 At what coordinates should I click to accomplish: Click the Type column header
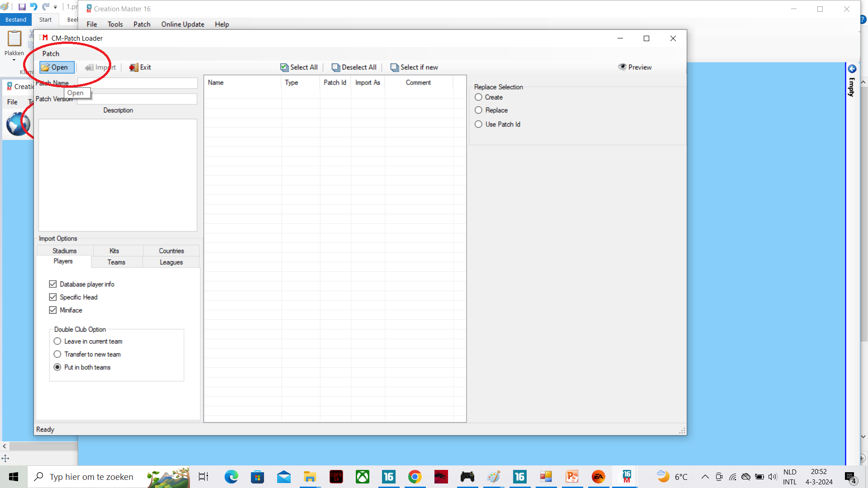[x=301, y=83]
